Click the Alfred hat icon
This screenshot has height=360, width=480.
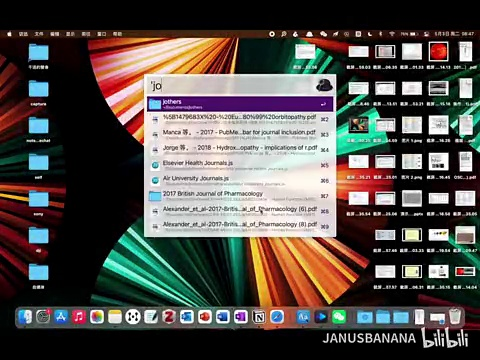pos(324,85)
